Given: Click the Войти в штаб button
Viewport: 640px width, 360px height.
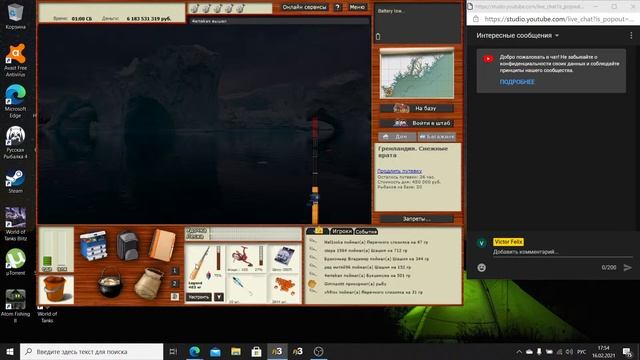Looking at the screenshot, I should (417, 123).
